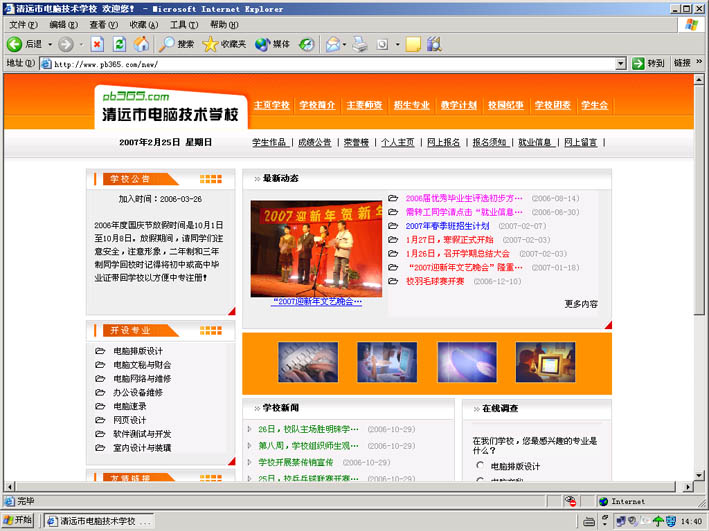Open the 查看(V) menu
Image resolution: width=709 pixels, height=531 pixels.
[x=104, y=24]
